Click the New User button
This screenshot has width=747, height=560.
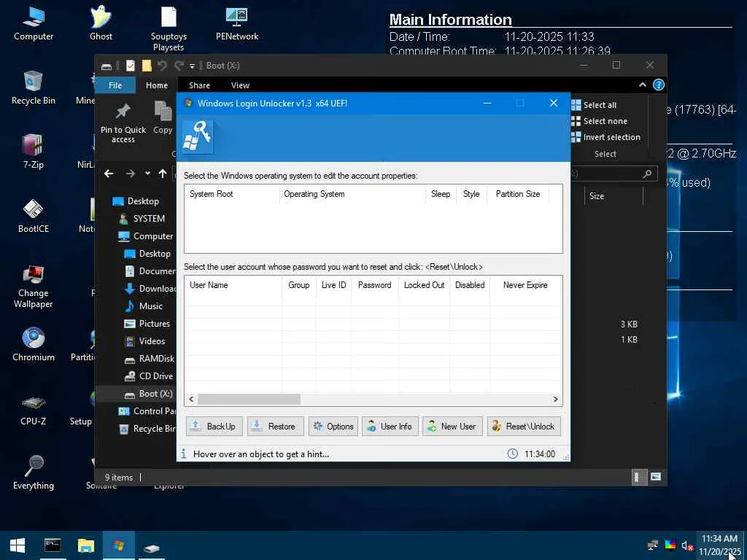(x=452, y=426)
